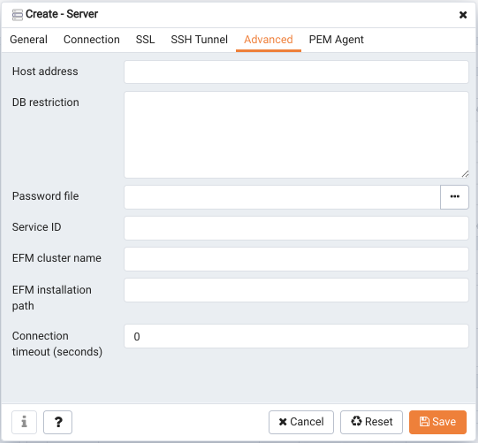Click the EFM installation path field
This screenshot has width=478, height=443.
(296, 290)
